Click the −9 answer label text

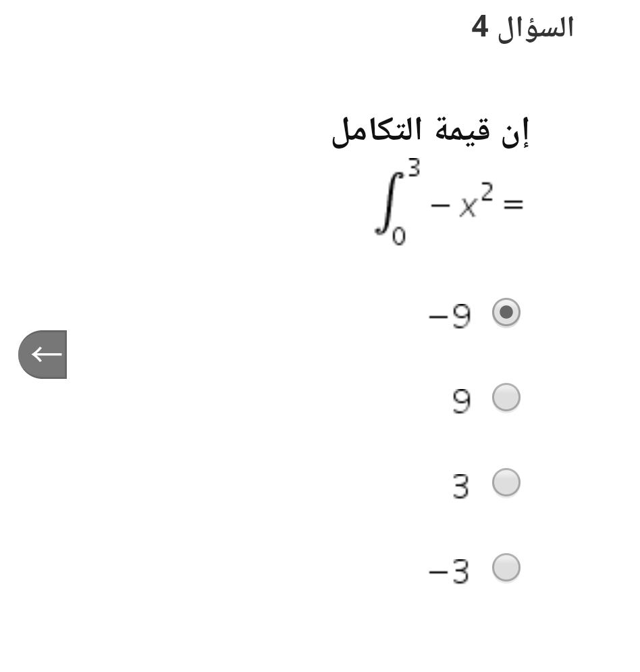coord(450,316)
